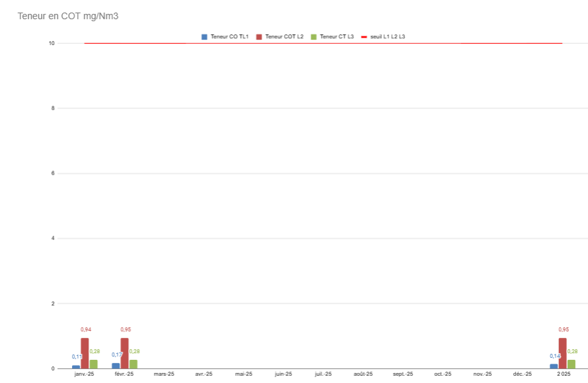Click the 'févr.-25' axis label

click(x=124, y=374)
